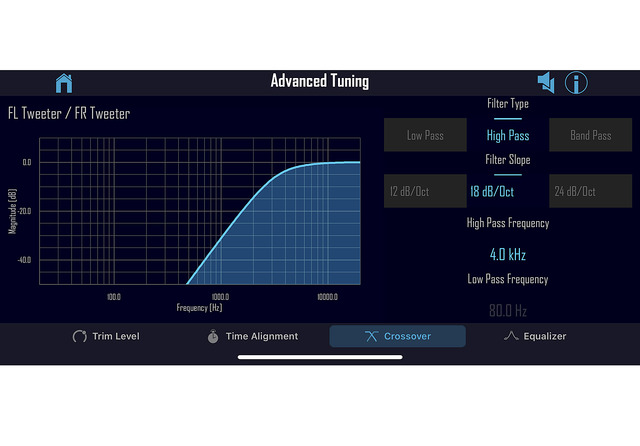The image size is (640, 446).
Task: Open the Time Alignment tab
Action: 253,336
